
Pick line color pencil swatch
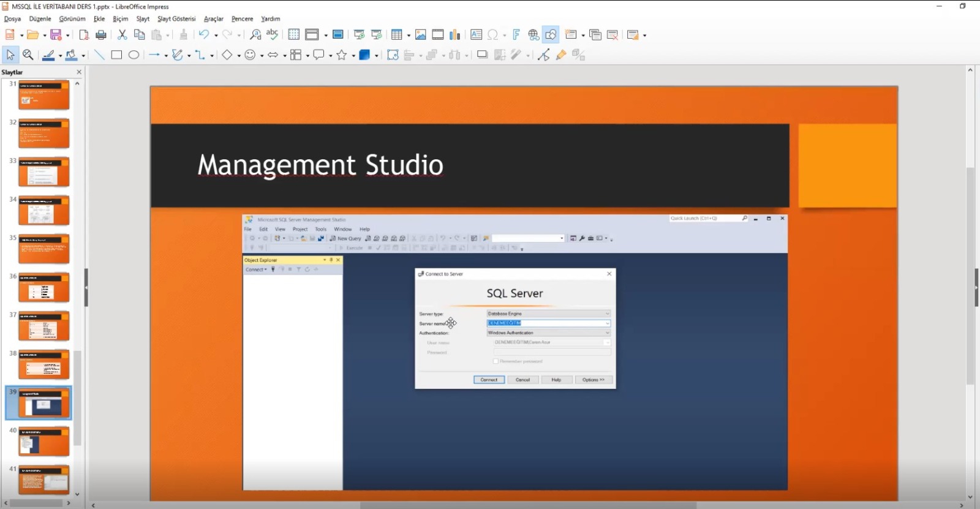click(48, 55)
